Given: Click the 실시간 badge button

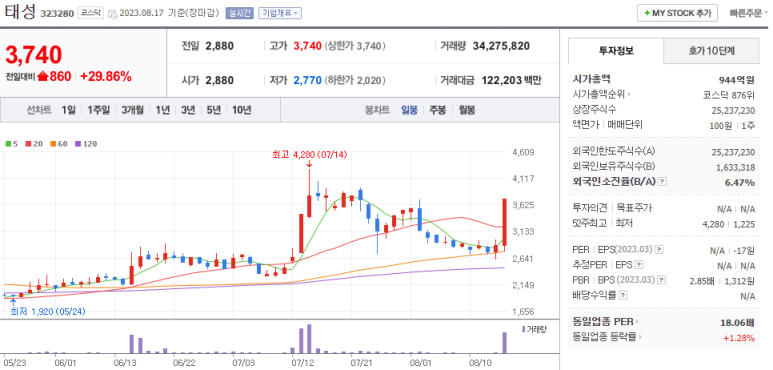Looking at the screenshot, I should tap(239, 13).
